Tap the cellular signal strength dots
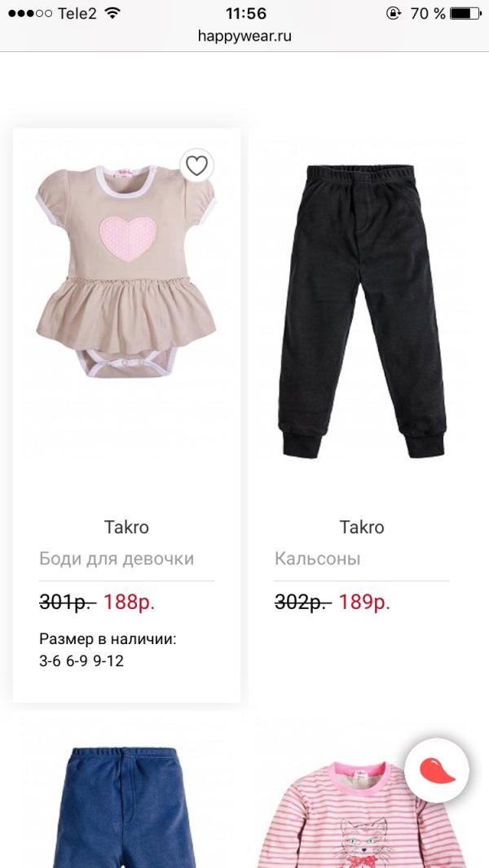This screenshot has height=868, width=489. [30, 13]
